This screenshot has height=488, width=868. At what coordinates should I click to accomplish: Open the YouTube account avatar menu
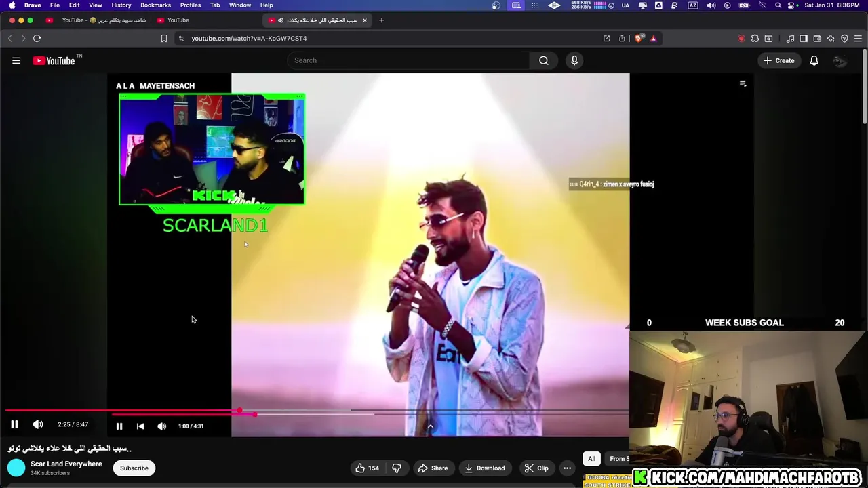pyautogui.click(x=840, y=60)
